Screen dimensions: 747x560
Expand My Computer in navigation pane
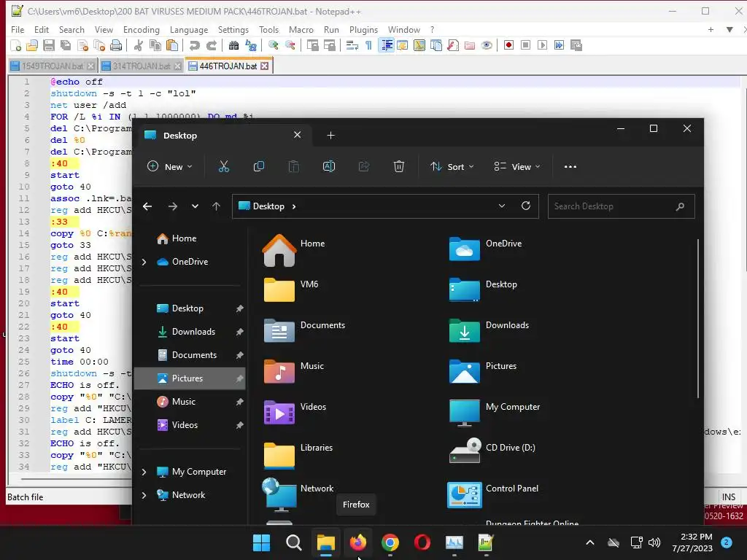144,472
